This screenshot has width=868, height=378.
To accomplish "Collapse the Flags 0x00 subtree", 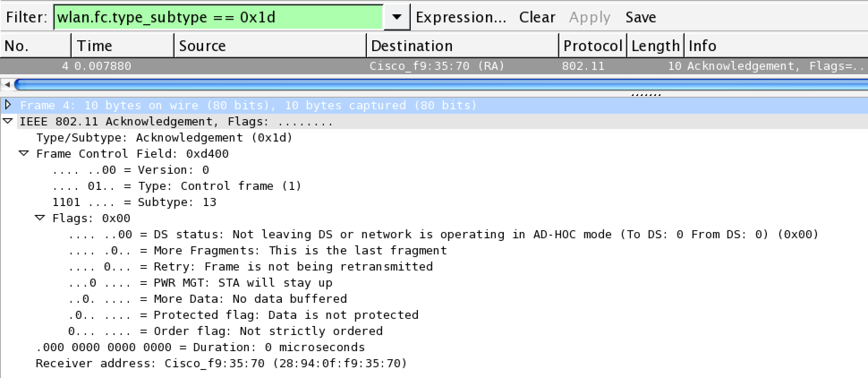I will click(x=40, y=218).
